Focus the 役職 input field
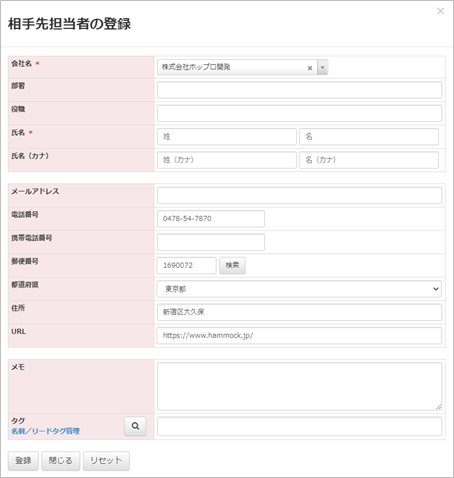This screenshot has height=478, width=454. point(299,113)
